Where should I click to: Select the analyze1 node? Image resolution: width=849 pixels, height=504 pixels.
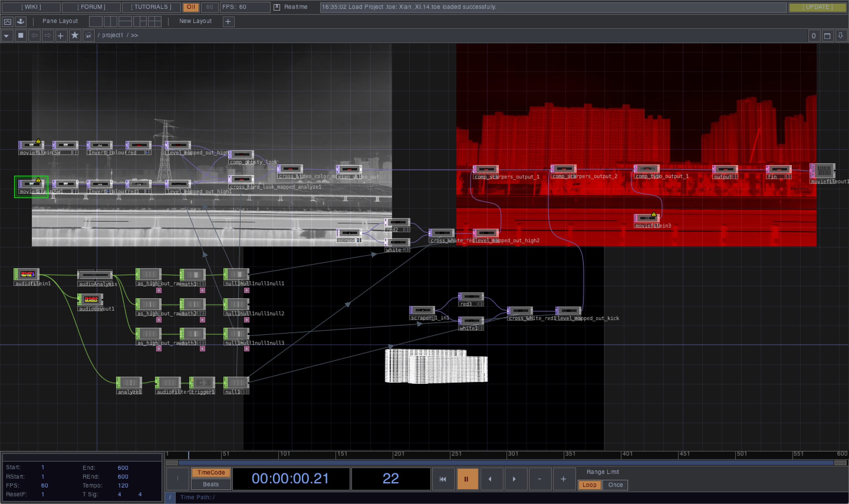[x=129, y=383]
